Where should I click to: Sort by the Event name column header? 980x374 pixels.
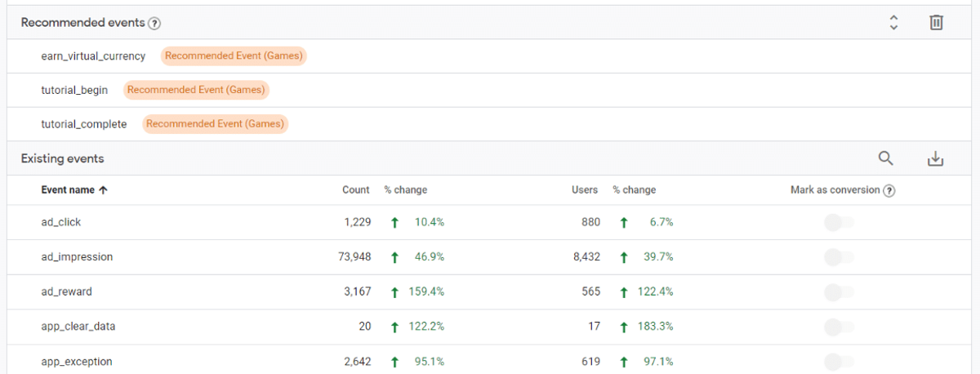(74, 190)
